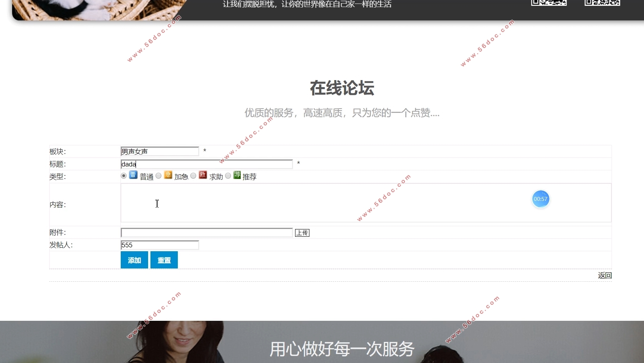Image resolution: width=644 pixels, height=363 pixels.
Task: Click the empty 附件 path field
Action: tap(207, 232)
